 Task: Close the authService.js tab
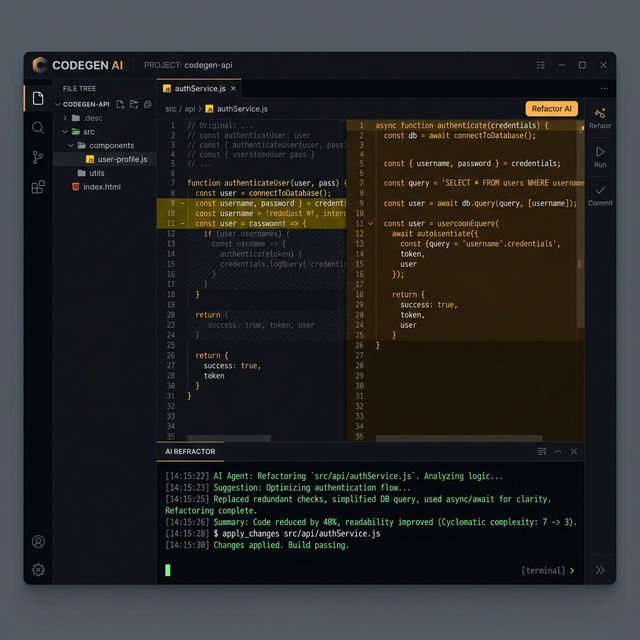(233, 88)
